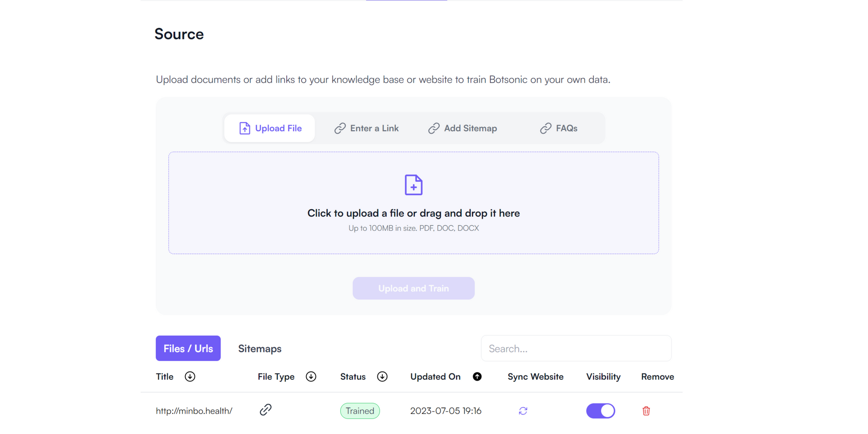Sort by File Type using its arrow
This screenshot has width=868, height=434.
311,377
